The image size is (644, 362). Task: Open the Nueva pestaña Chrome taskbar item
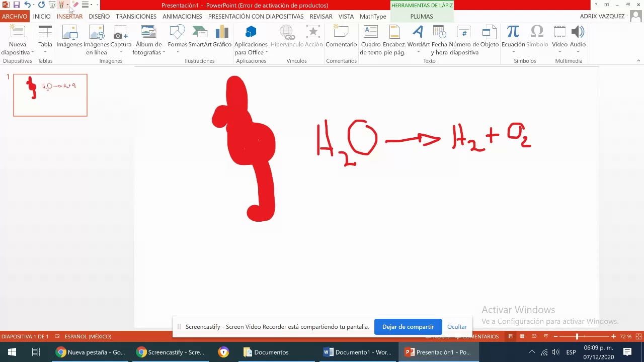click(91, 352)
